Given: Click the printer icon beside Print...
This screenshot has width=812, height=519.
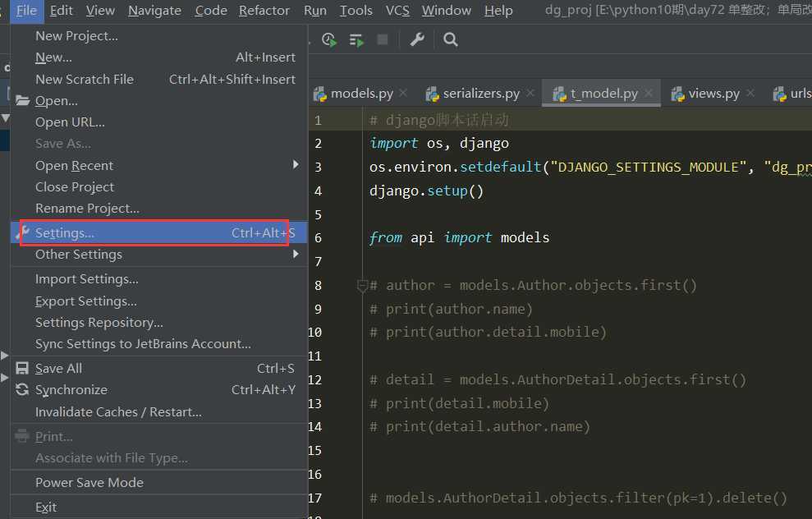Looking at the screenshot, I should pyautogui.click(x=22, y=436).
